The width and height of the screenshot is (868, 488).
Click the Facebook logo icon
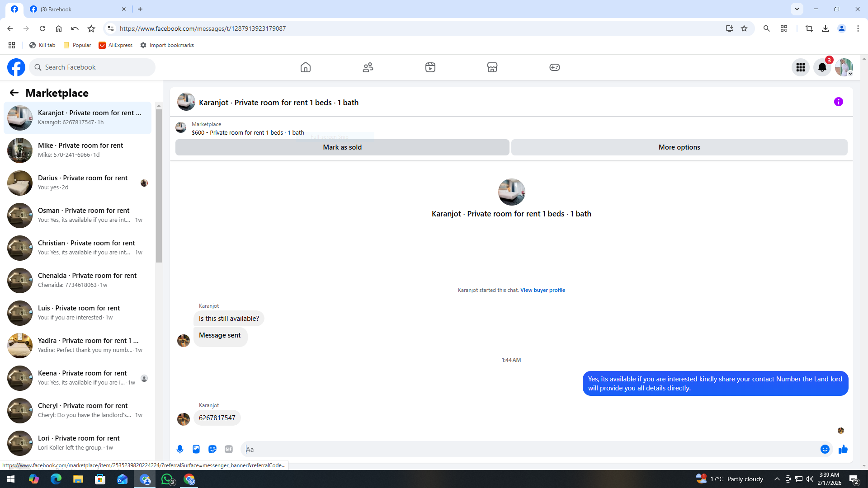(16, 67)
